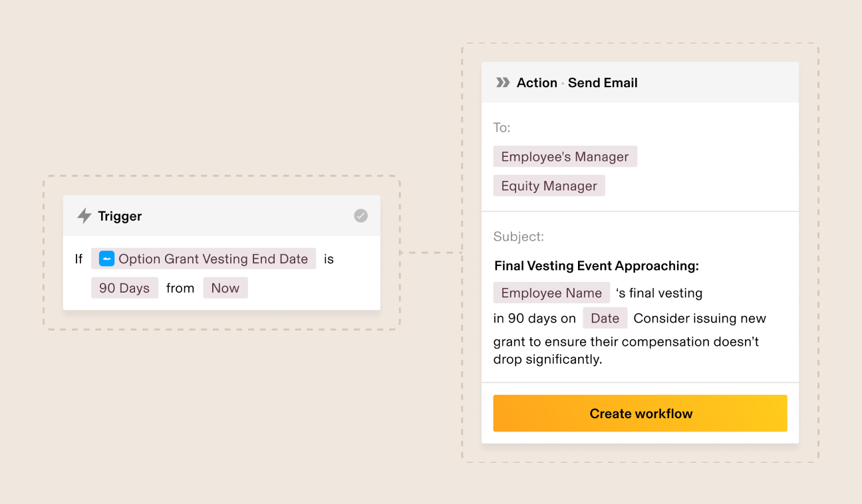The image size is (862, 504).
Task: Open the Now reference date chip
Action: tap(225, 288)
